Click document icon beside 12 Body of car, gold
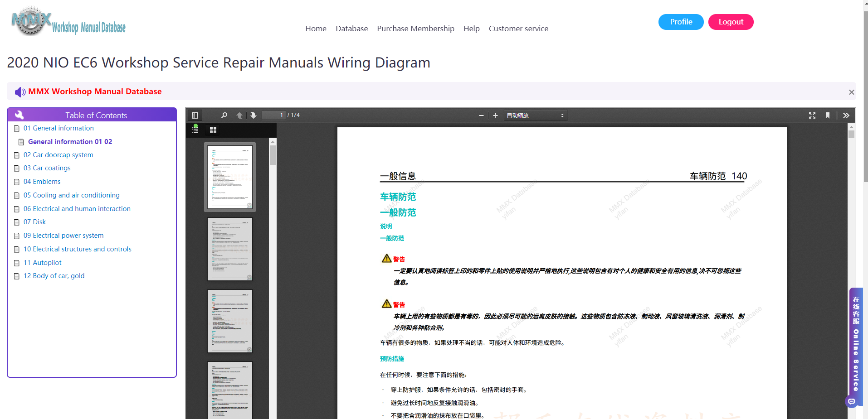 17,276
